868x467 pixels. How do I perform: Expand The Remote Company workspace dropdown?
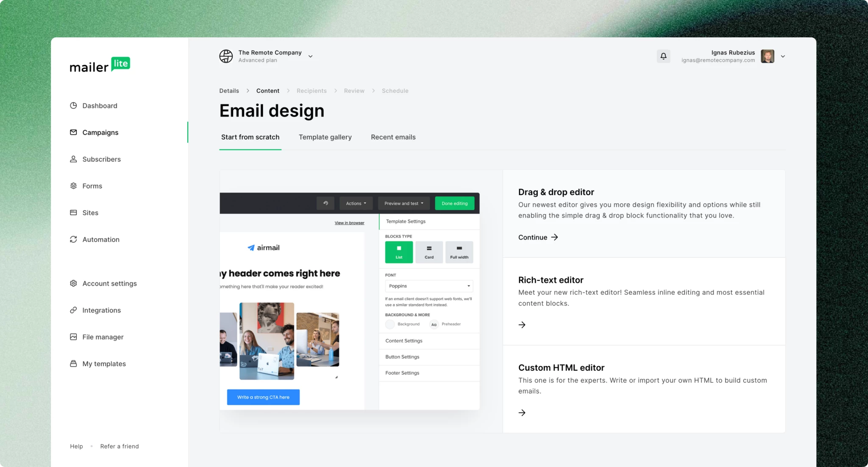(x=311, y=56)
